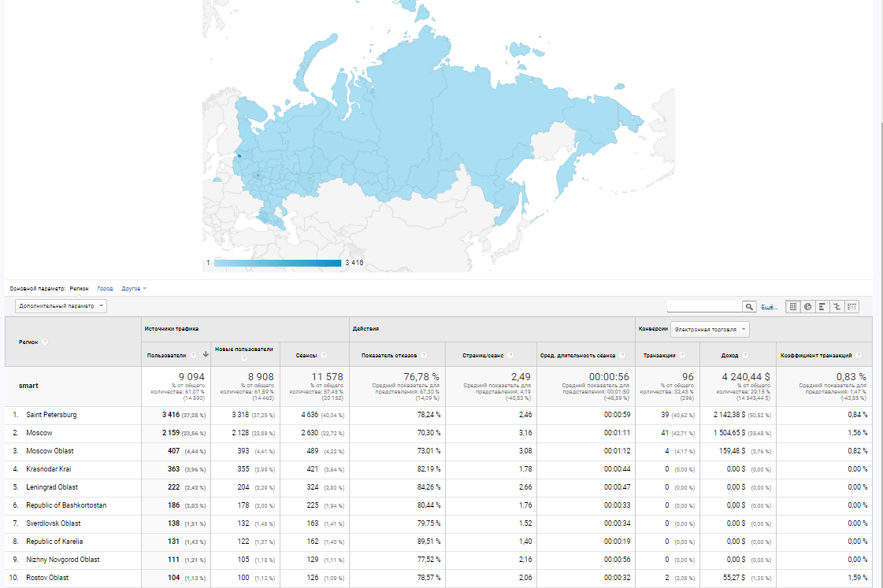The width and height of the screenshot is (883, 588).
Task: Switch to the horizontal bar performance view
Action: [x=822, y=307]
